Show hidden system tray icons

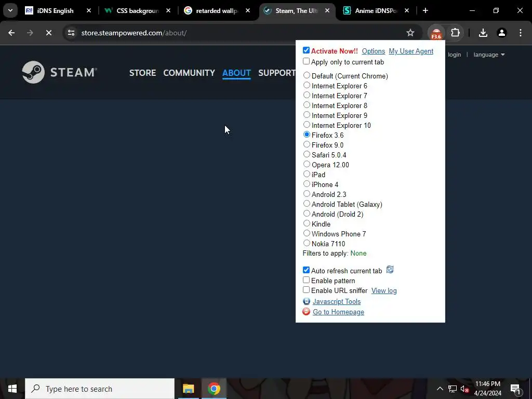click(x=440, y=389)
